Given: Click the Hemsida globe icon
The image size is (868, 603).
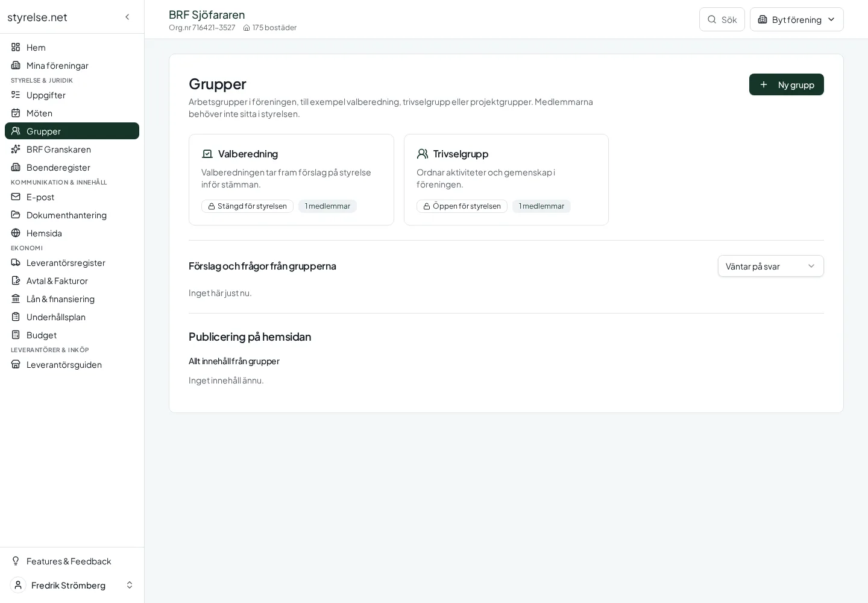Looking at the screenshot, I should click(x=16, y=233).
